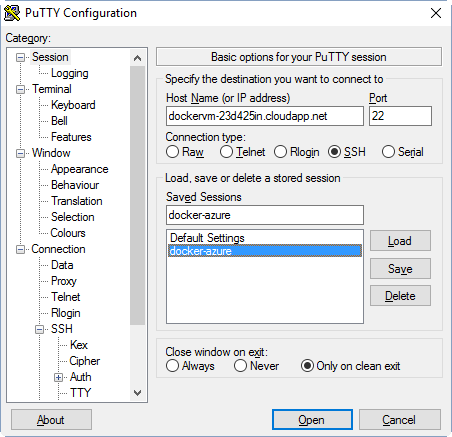
Task: Select docker-azure in the sessions list
Action: click(265, 251)
